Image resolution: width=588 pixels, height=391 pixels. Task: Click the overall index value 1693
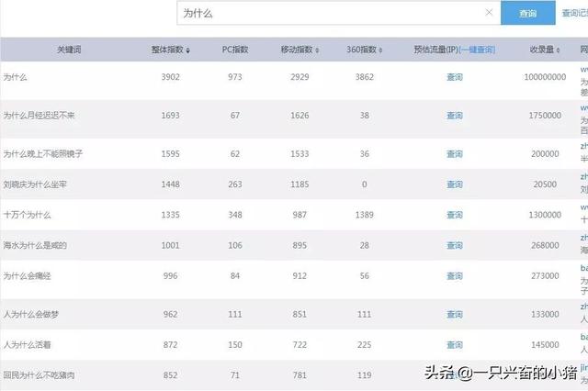171,116
